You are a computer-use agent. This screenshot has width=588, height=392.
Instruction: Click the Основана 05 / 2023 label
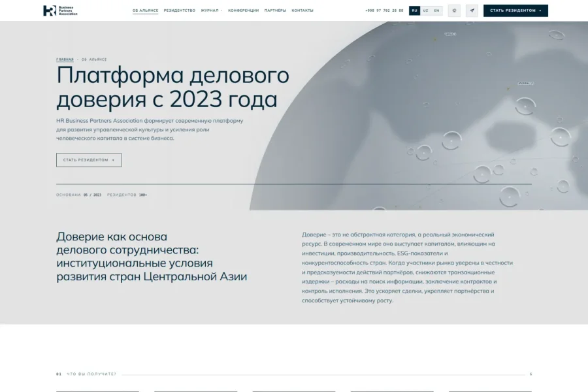tap(79, 195)
